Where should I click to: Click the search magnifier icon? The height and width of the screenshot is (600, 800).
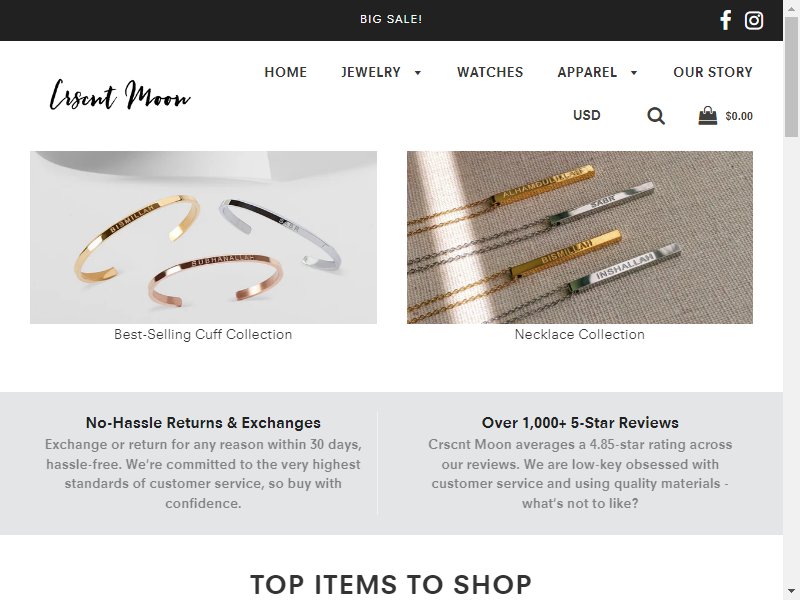pyautogui.click(x=656, y=116)
